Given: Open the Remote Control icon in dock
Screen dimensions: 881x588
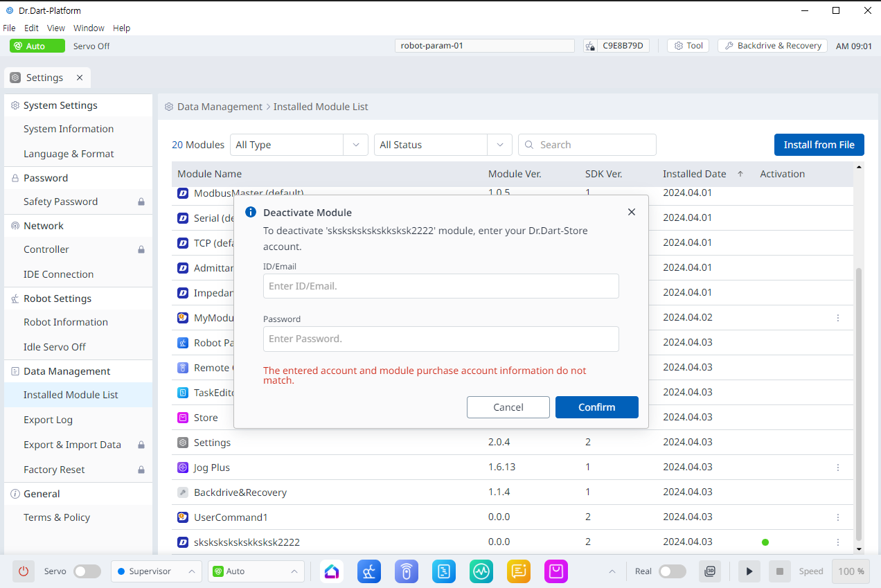Looking at the screenshot, I should click(407, 571).
